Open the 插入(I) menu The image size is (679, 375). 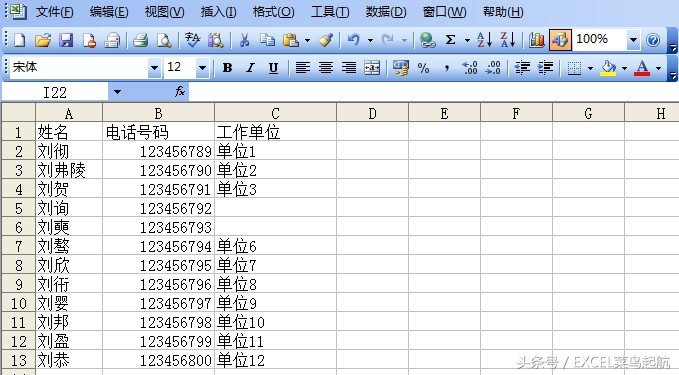coord(218,12)
